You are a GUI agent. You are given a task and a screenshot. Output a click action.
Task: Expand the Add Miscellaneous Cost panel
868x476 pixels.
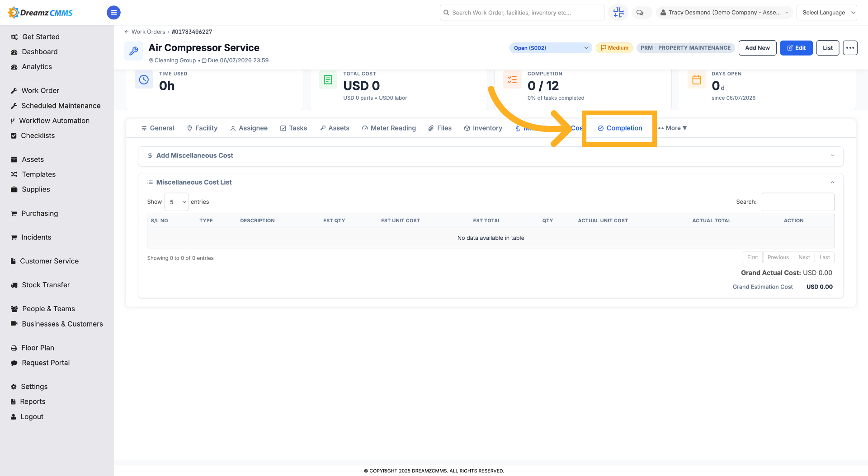pyautogui.click(x=491, y=155)
